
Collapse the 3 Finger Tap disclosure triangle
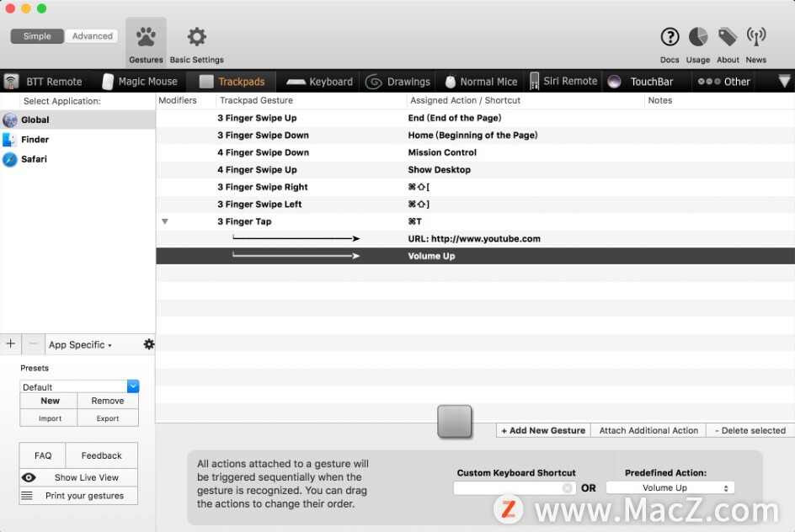165,221
